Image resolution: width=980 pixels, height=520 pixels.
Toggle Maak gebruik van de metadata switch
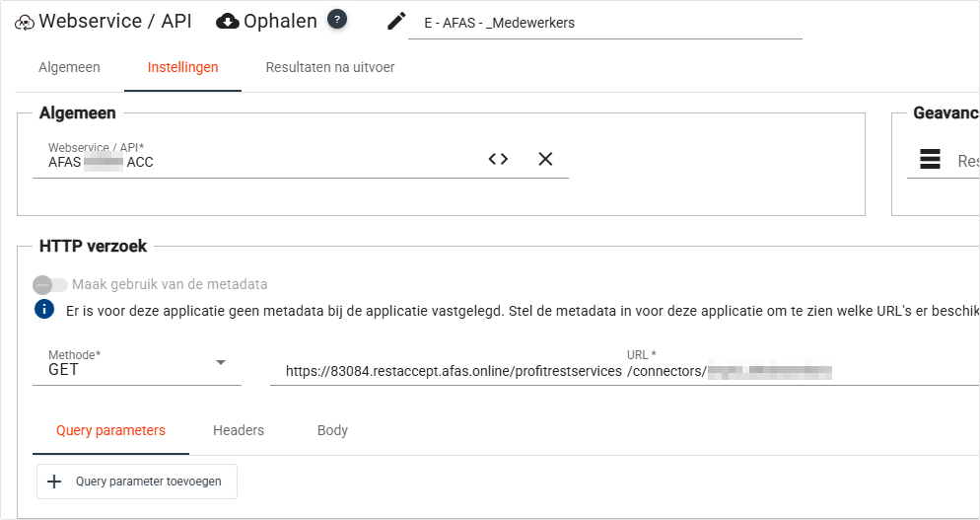(50, 284)
